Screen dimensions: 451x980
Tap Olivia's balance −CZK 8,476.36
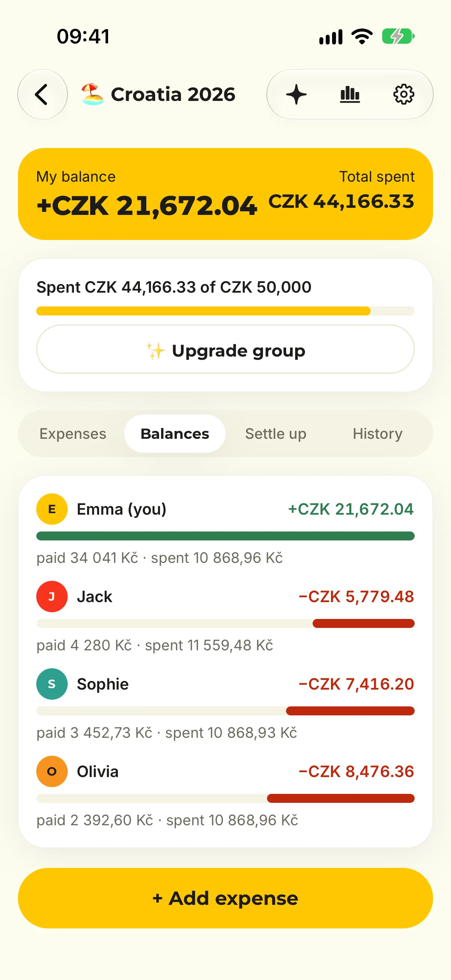click(x=356, y=771)
